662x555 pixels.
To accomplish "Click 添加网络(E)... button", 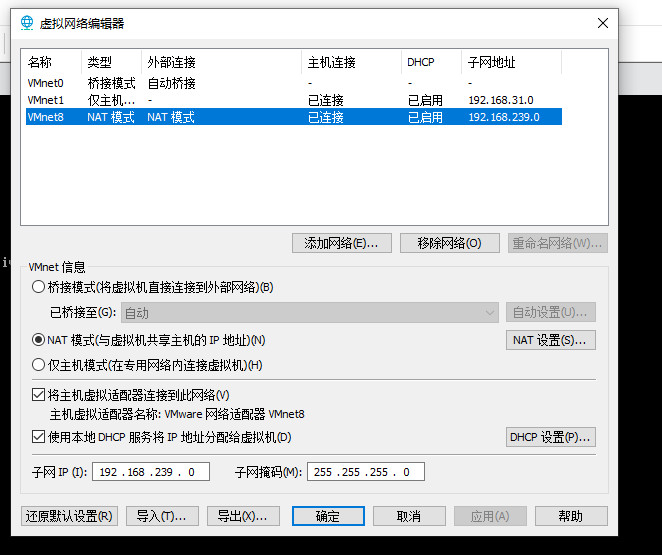I will point(342,243).
